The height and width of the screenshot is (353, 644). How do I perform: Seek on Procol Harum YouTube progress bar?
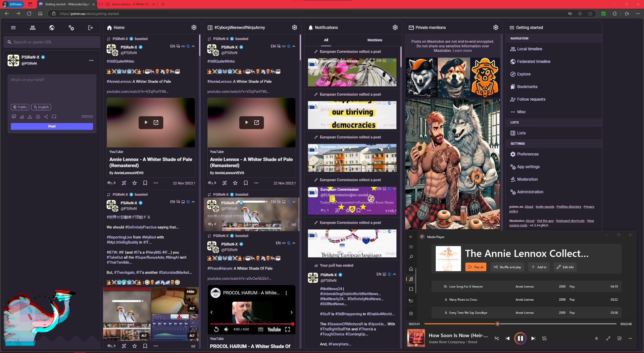pos(252,324)
